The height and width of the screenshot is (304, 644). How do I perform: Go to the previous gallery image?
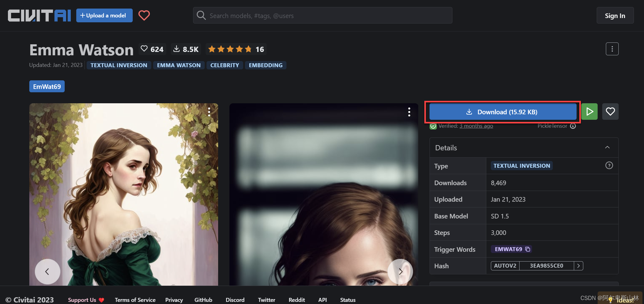coord(47,271)
